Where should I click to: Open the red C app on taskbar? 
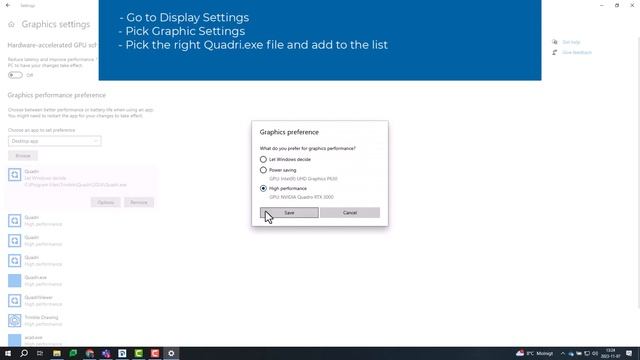[155, 353]
